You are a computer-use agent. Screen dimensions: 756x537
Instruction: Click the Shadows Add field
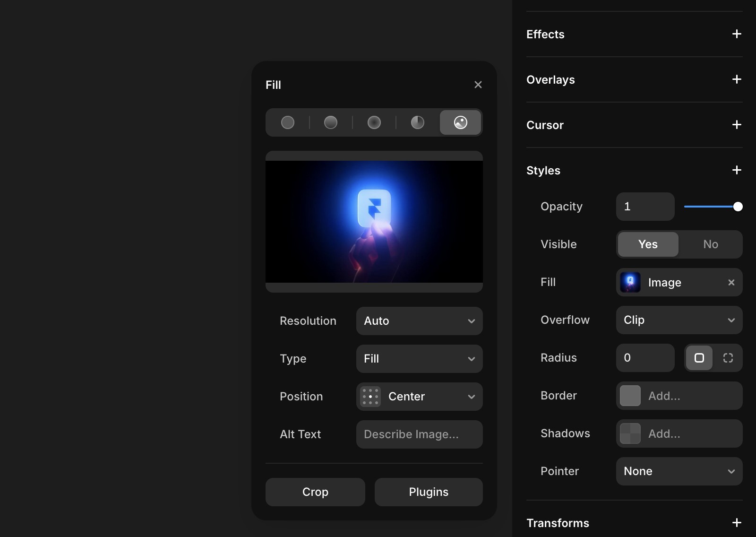[x=679, y=433]
